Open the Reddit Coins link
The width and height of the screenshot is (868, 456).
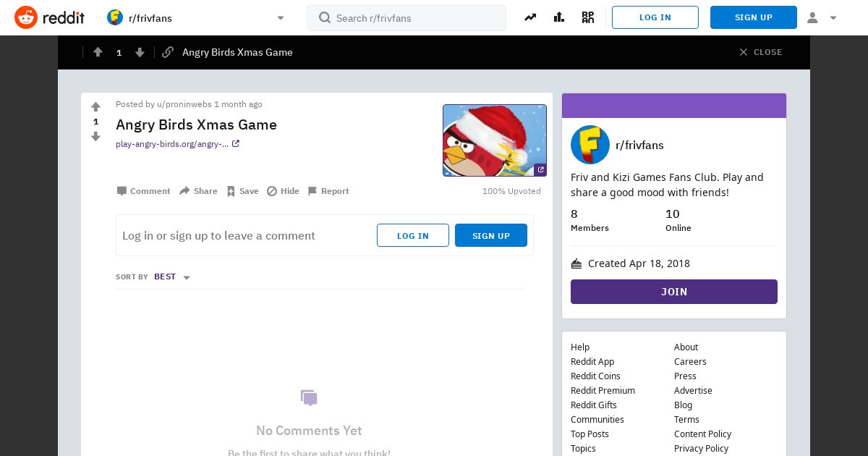click(x=595, y=376)
